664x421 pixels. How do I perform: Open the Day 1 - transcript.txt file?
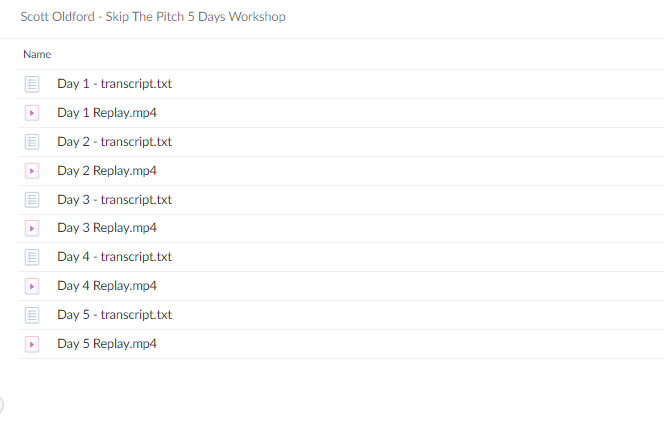point(114,84)
